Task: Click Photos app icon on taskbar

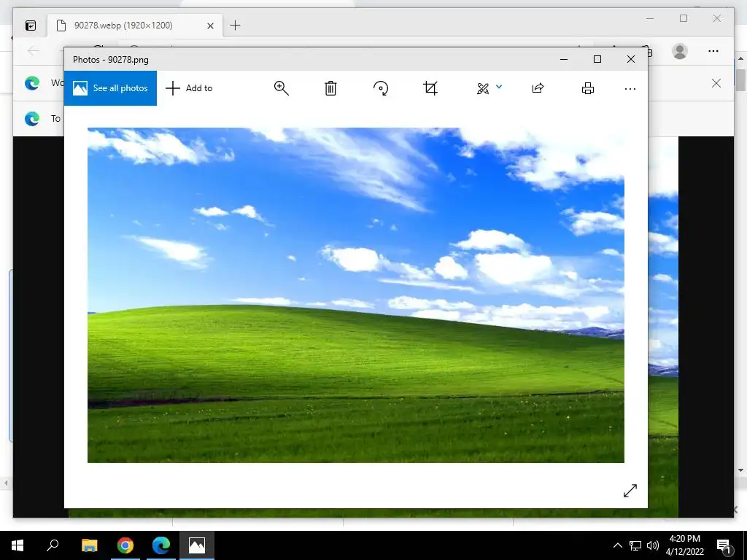Action: (197, 545)
